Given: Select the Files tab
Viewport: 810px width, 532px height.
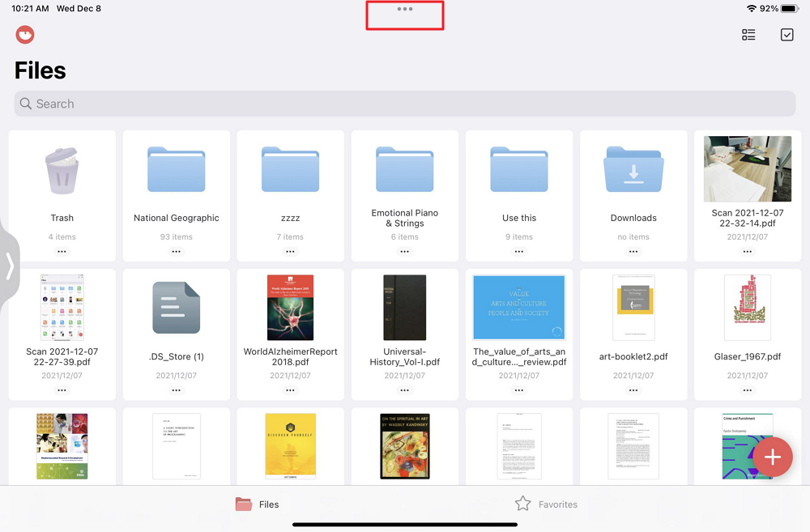Looking at the screenshot, I should click(258, 504).
